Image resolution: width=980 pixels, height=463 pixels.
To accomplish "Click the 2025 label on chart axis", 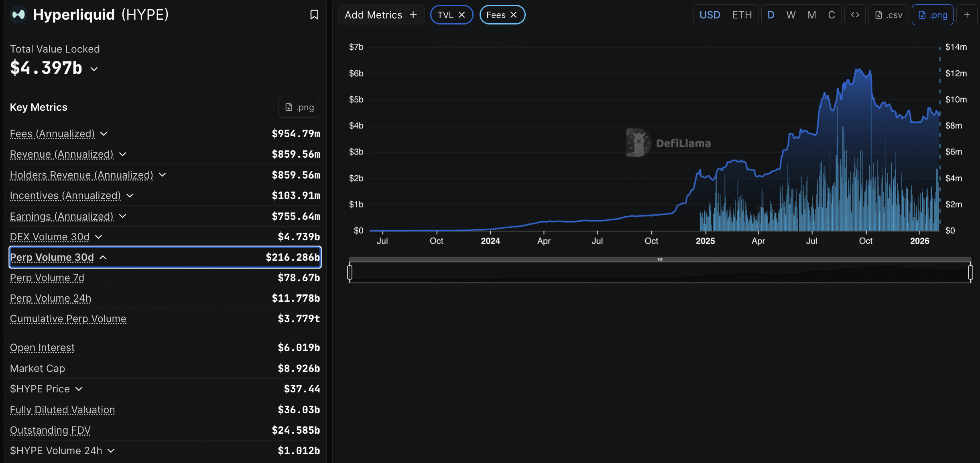I will pos(705,241).
